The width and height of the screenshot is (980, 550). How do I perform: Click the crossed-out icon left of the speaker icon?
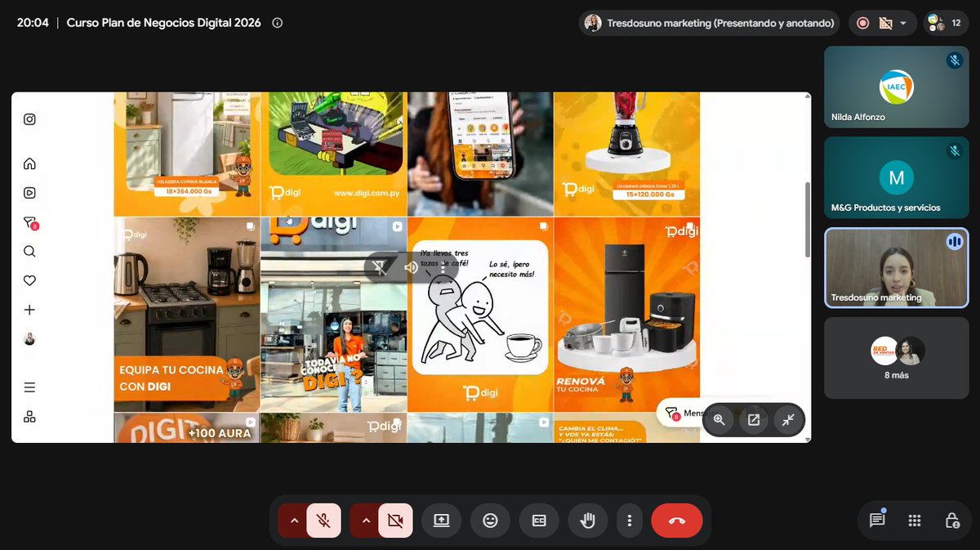380,266
